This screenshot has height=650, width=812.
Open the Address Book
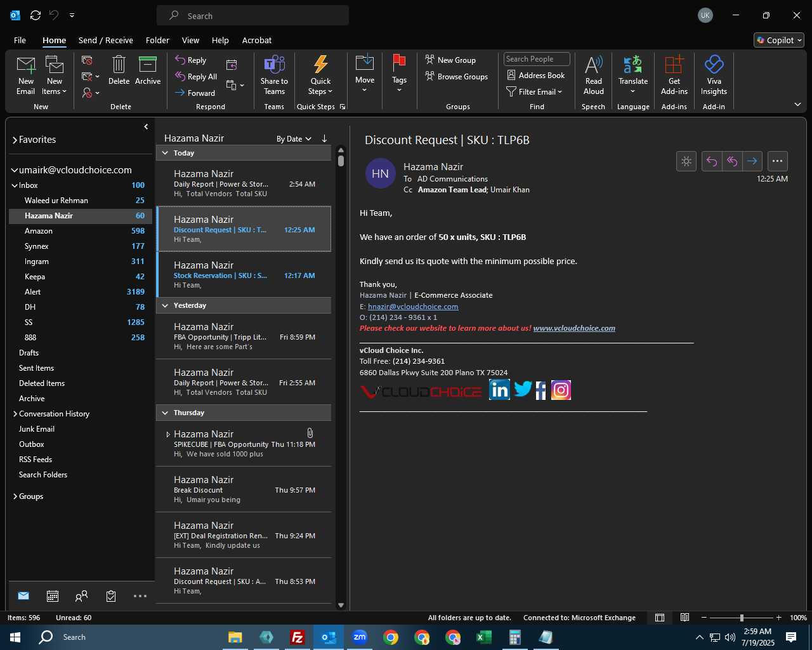(x=536, y=76)
